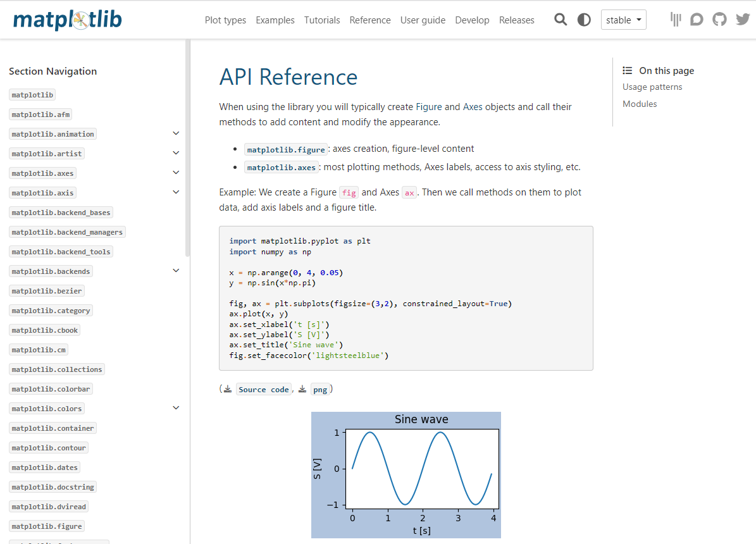Open matplotlib.cbook sidebar link
The width and height of the screenshot is (756, 544).
point(44,330)
